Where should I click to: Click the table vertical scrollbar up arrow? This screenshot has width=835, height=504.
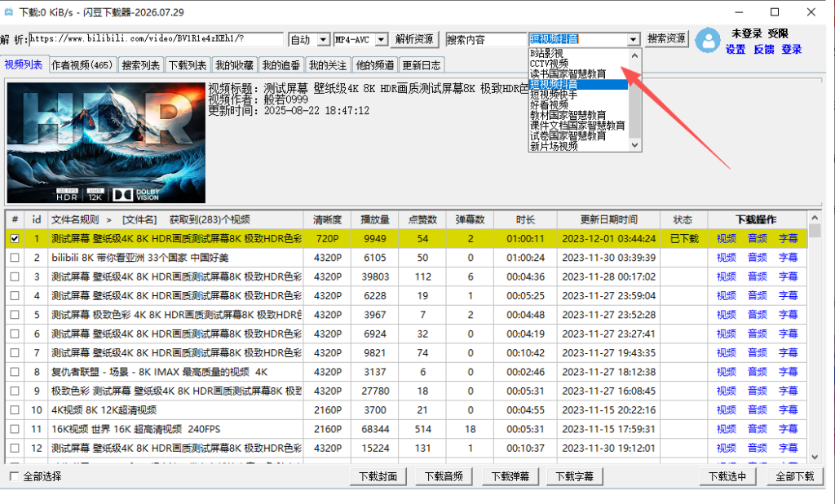click(815, 218)
